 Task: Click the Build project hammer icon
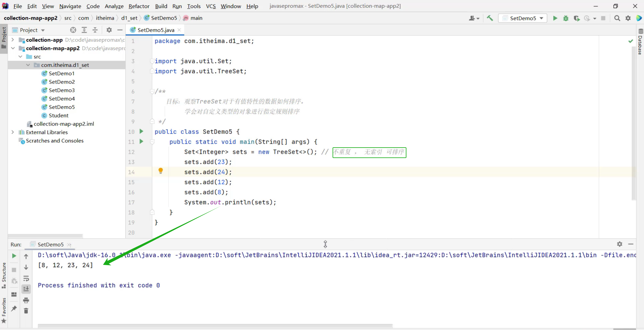pos(490,18)
